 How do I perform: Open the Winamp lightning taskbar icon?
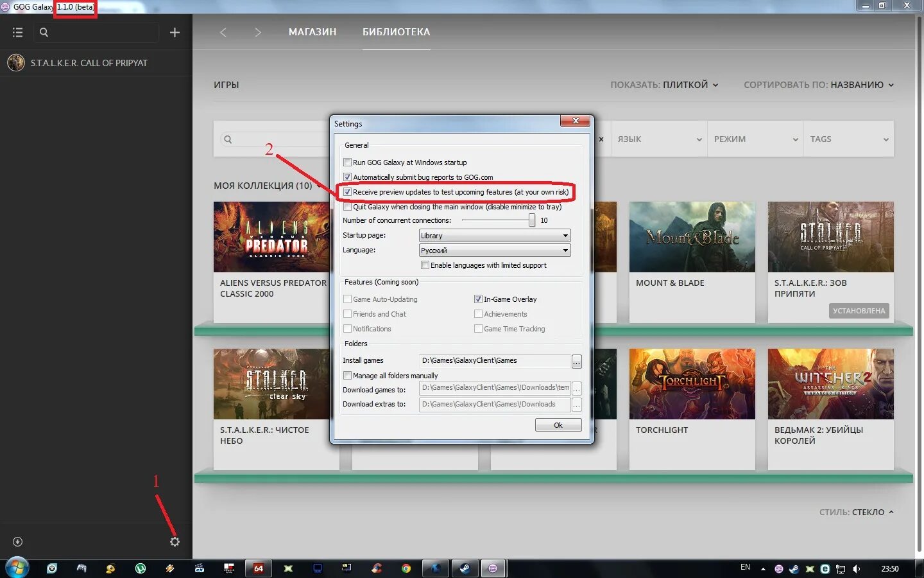170,568
